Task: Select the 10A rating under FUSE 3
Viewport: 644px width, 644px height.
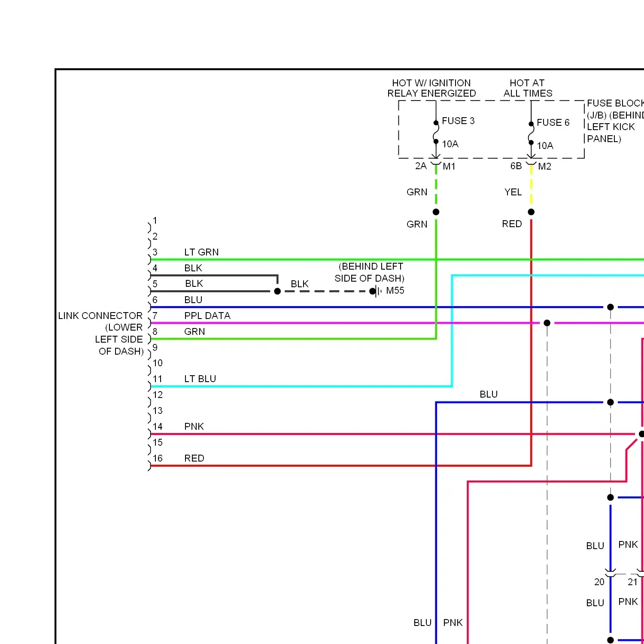Action: pos(450,144)
